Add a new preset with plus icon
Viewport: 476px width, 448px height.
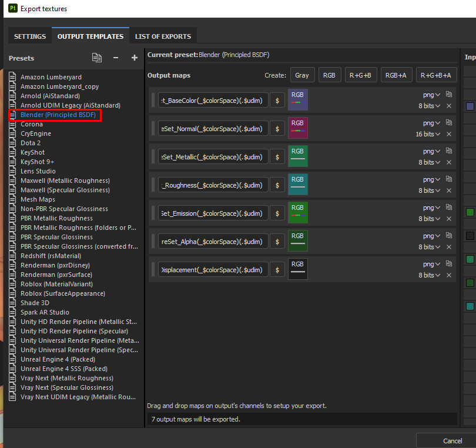click(135, 58)
